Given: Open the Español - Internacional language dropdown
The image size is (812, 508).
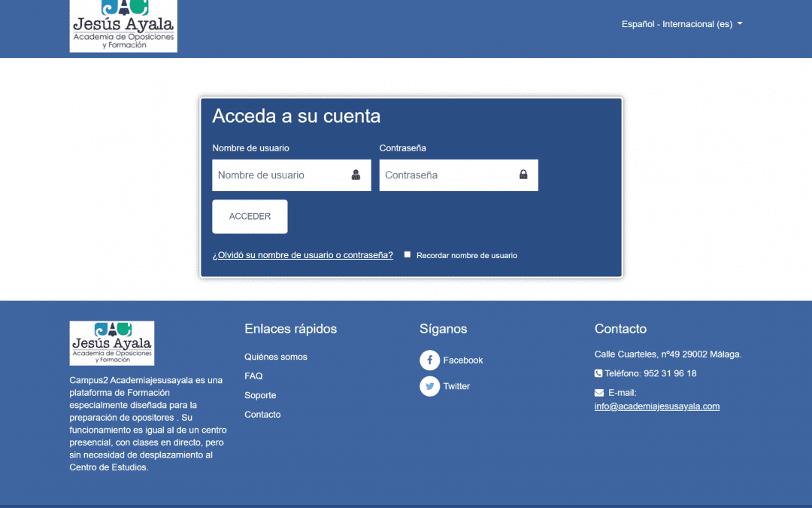Looking at the screenshot, I should coord(680,23).
